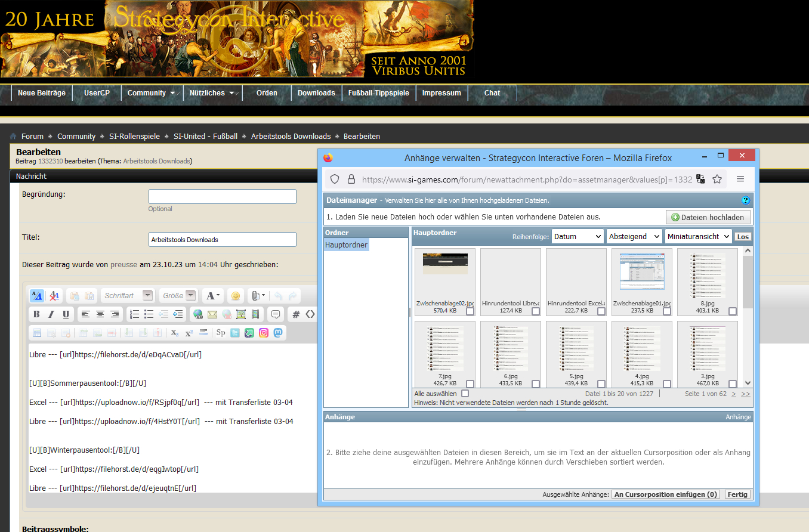Click the insert video filmstrip icon

pyautogui.click(x=255, y=314)
